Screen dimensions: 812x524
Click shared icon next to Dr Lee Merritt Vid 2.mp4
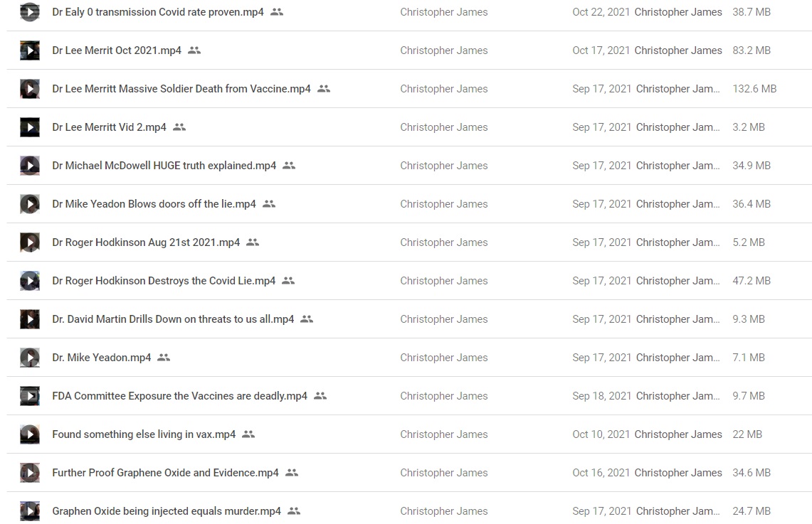coord(179,127)
